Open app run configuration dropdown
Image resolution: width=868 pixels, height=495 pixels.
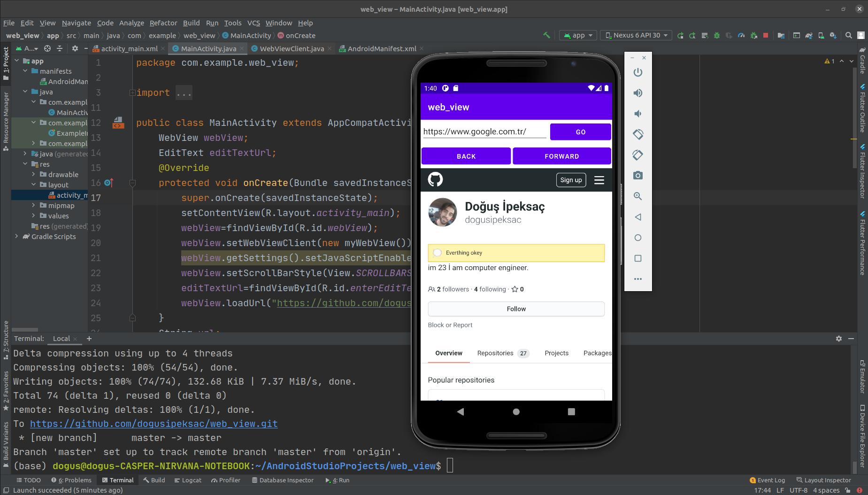[578, 35]
